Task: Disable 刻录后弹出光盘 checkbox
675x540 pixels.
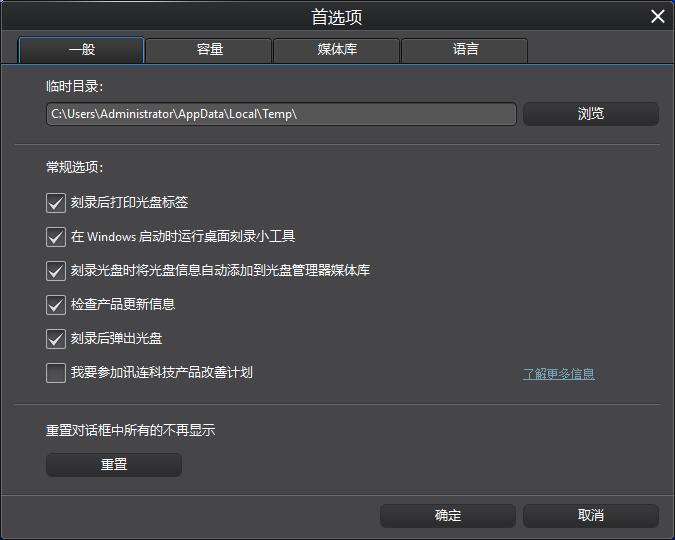Action: (56, 339)
